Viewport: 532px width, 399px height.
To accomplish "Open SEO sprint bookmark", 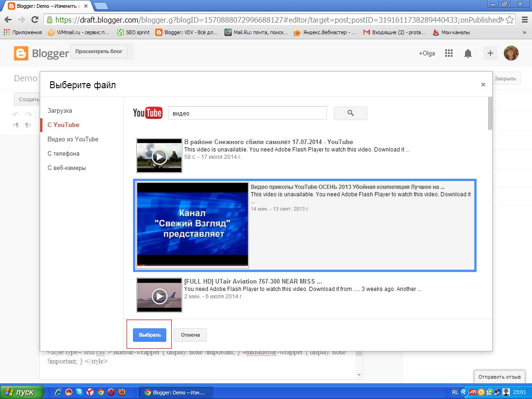I will [133, 33].
